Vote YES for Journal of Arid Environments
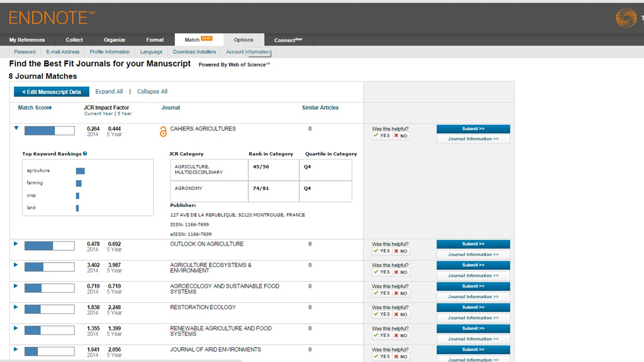The image size is (644, 362). tap(382, 356)
